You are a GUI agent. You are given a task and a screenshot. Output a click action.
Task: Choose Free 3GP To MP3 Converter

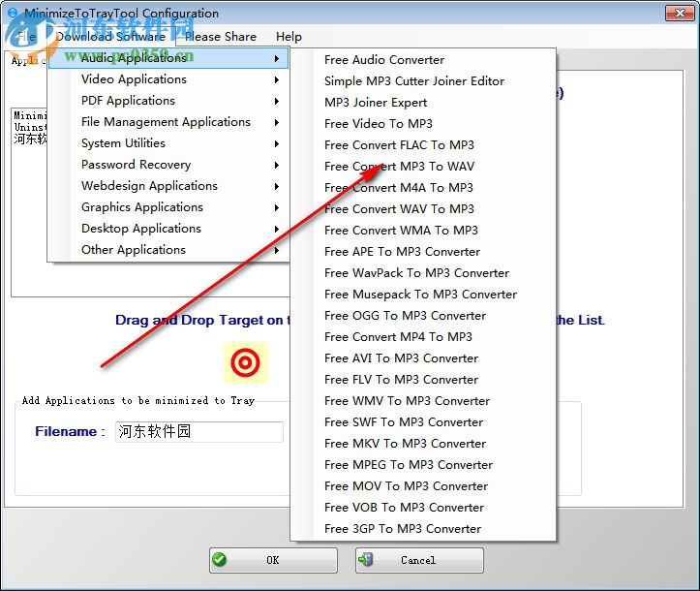[x=423, y=529]
